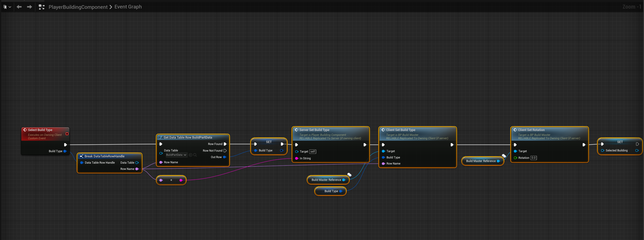Click the Out Row output pin
This screenshot has height=240, width=644.
click(224, 157)
